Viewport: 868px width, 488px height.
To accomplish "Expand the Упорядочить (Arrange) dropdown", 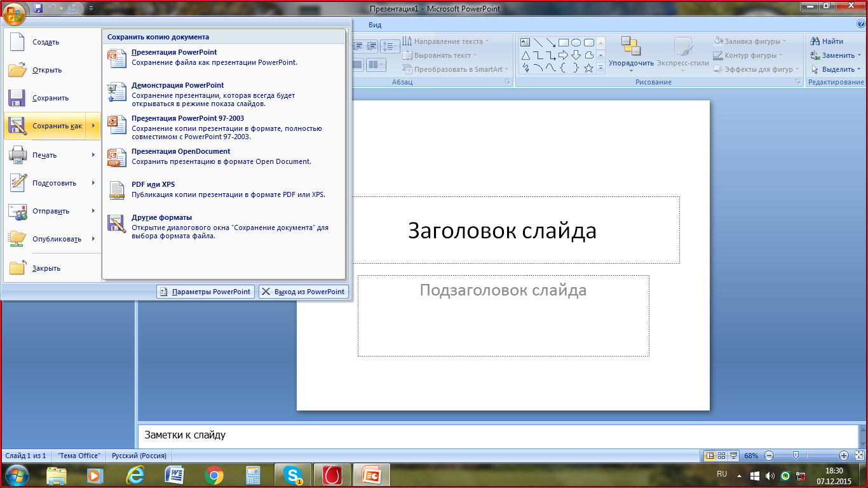I will pos(631,70).
